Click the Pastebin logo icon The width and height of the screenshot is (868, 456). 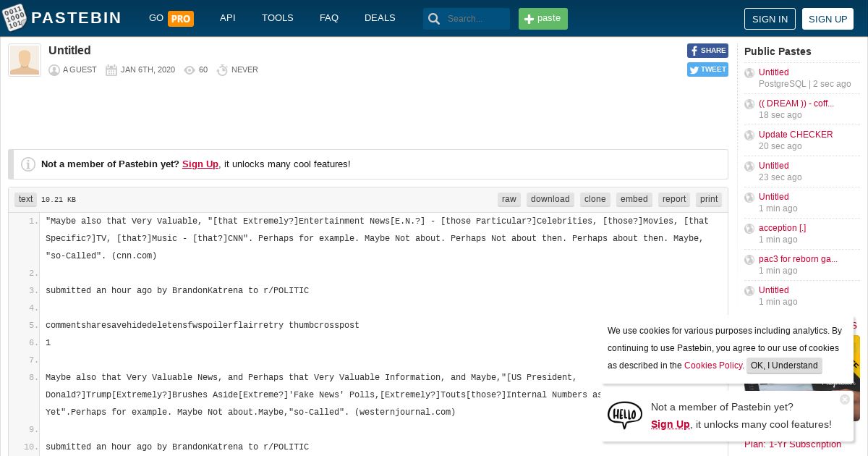[14, 17]
